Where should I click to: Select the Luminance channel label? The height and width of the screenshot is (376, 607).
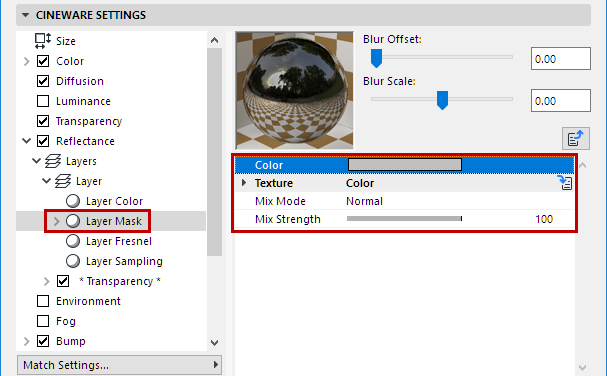[x=83, y=101]
